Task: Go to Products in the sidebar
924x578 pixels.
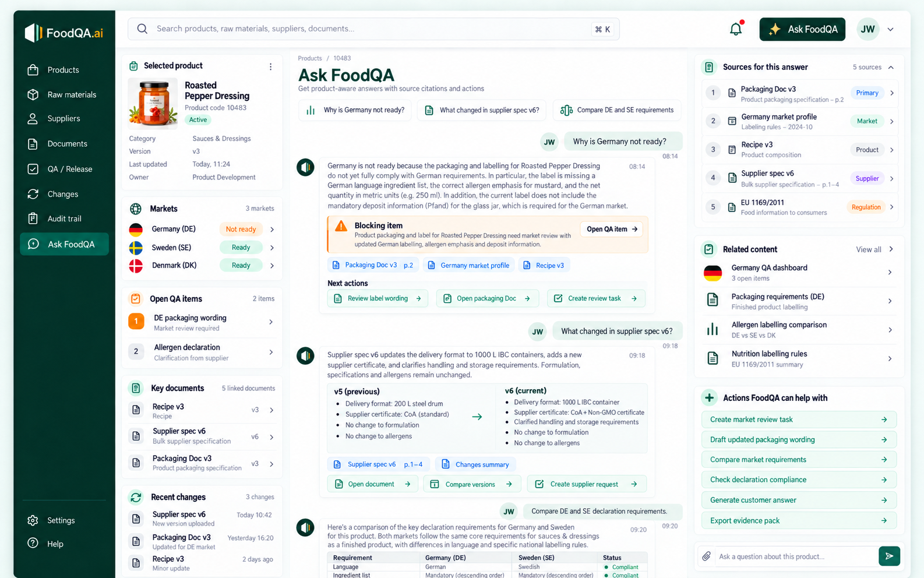Action: pyautogui.click(x=64, y=70)
